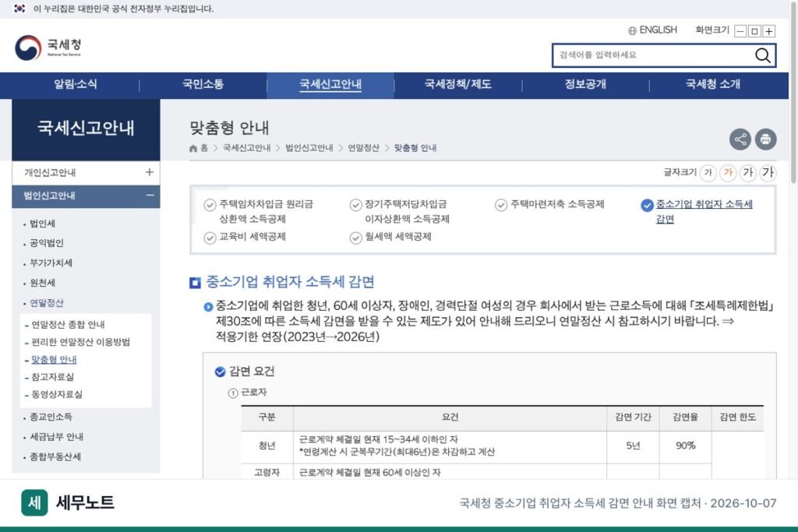Select 주택임차차입금 원리금 상환액 소득공제 option
The width and height of the screenshot is (798, 532).
click(x=259, y=212)
